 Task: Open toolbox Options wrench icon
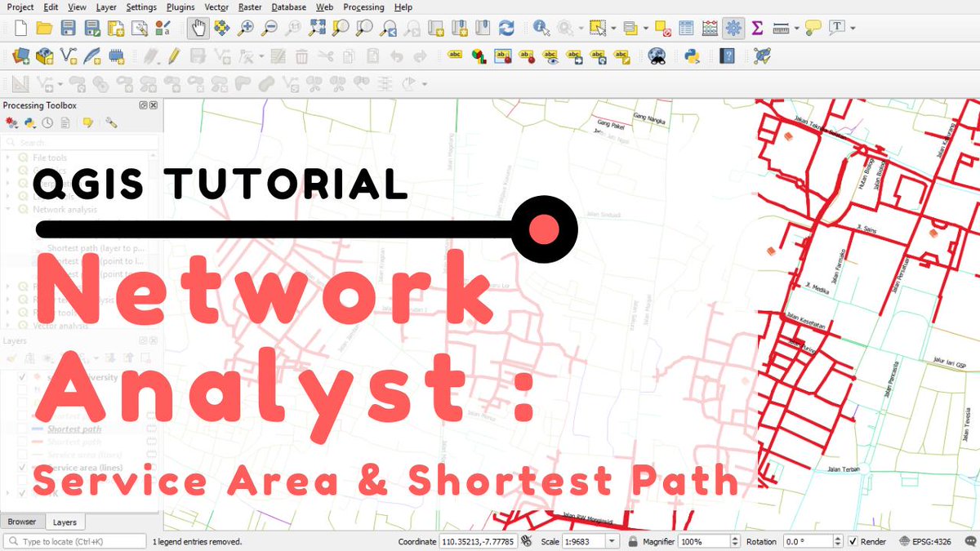pyautogui.click(x=111, y=122)
